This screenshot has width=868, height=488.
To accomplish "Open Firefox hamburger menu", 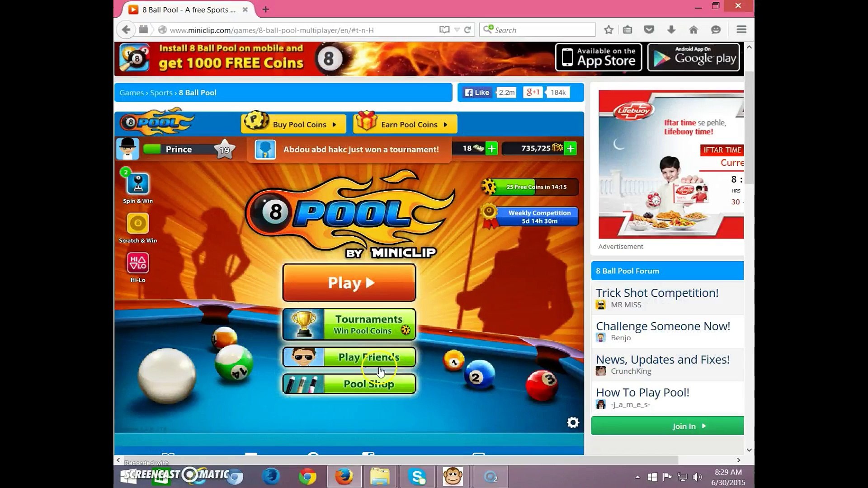I will pyautogui.click(x=741, y=30).
